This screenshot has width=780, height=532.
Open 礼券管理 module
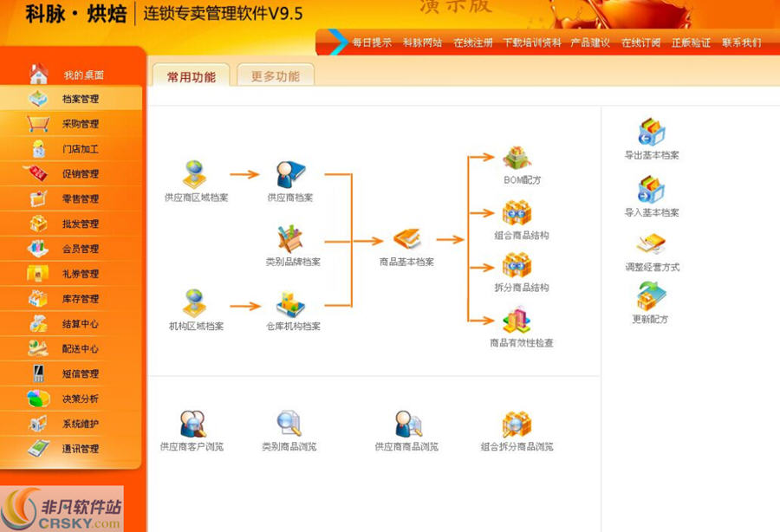click(x=71, y=274)
